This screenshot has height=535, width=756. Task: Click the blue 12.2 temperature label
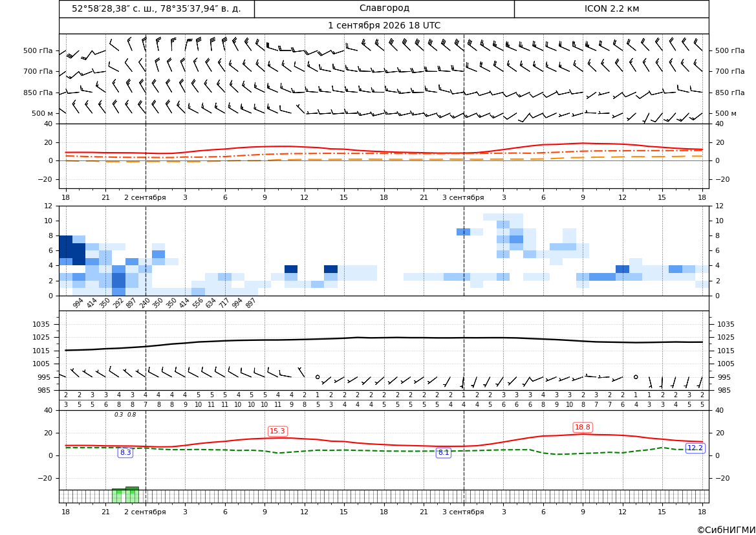point(695,448)
